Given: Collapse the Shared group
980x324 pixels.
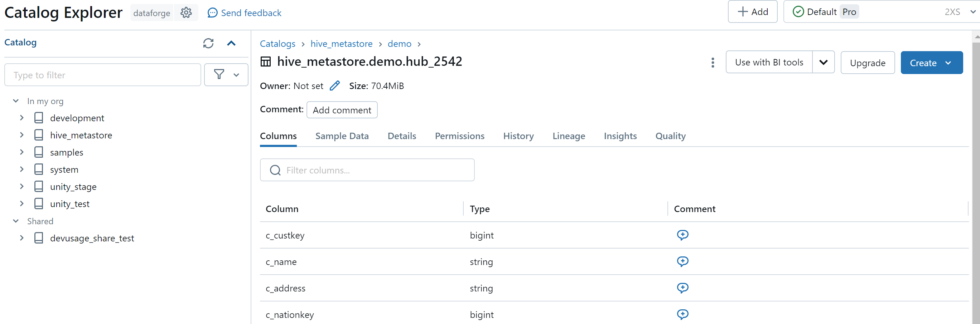Looking at the screenshot, I should [x=16, y=221].
